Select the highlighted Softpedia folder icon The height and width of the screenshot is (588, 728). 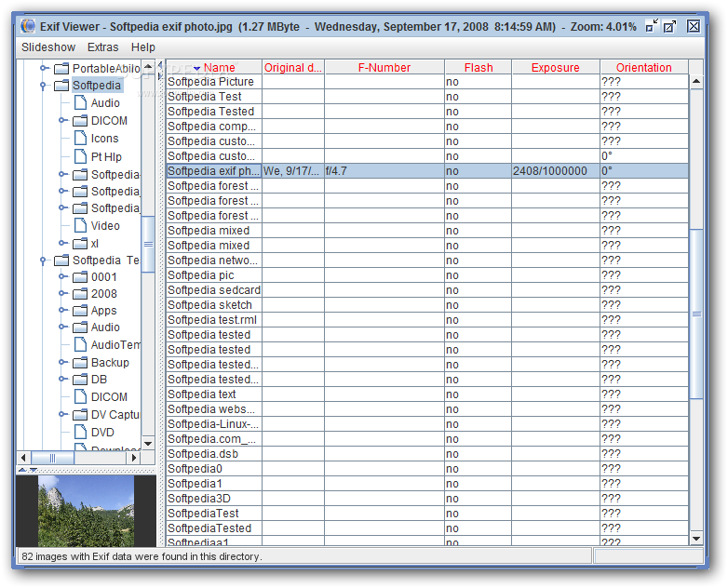tap(61, 86)
